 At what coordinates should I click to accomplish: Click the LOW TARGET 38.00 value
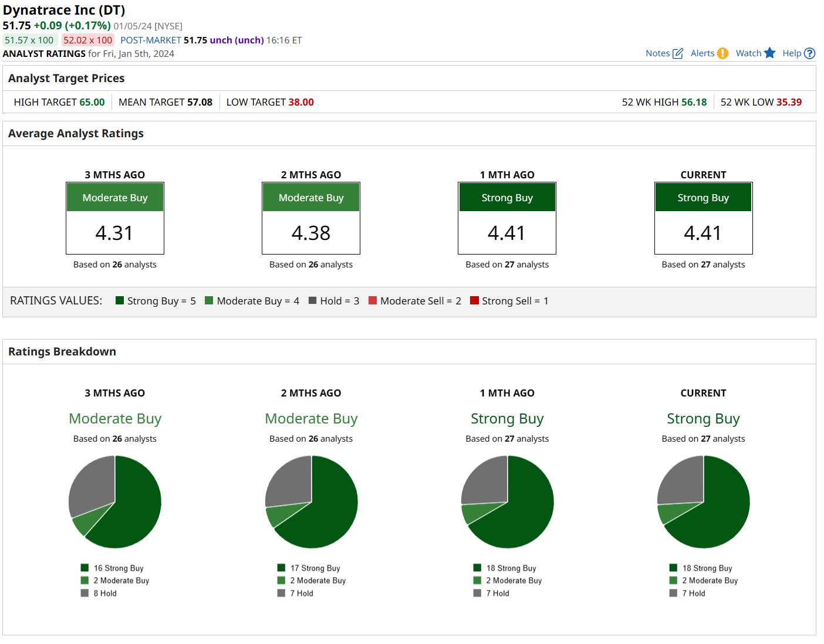[301, 102]
